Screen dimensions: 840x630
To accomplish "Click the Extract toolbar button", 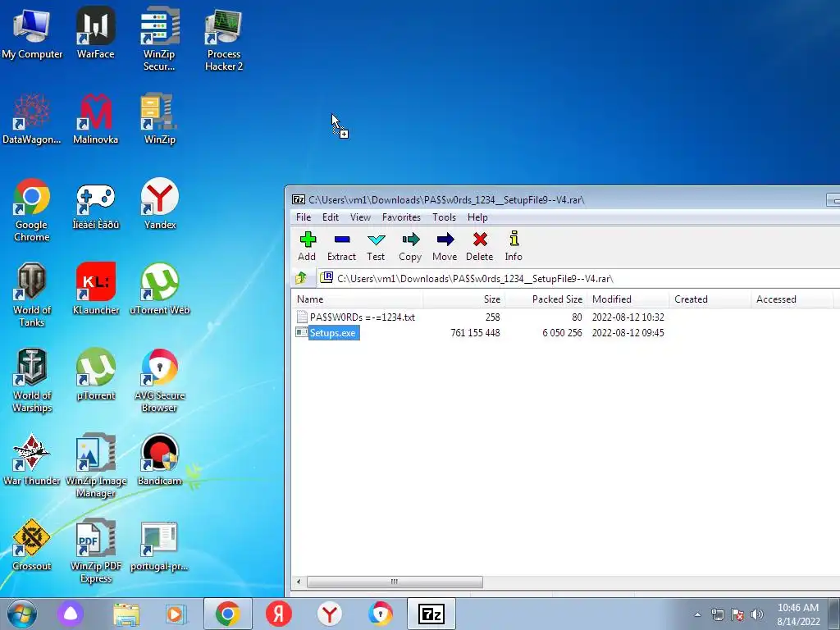I will tap(341, 246).
